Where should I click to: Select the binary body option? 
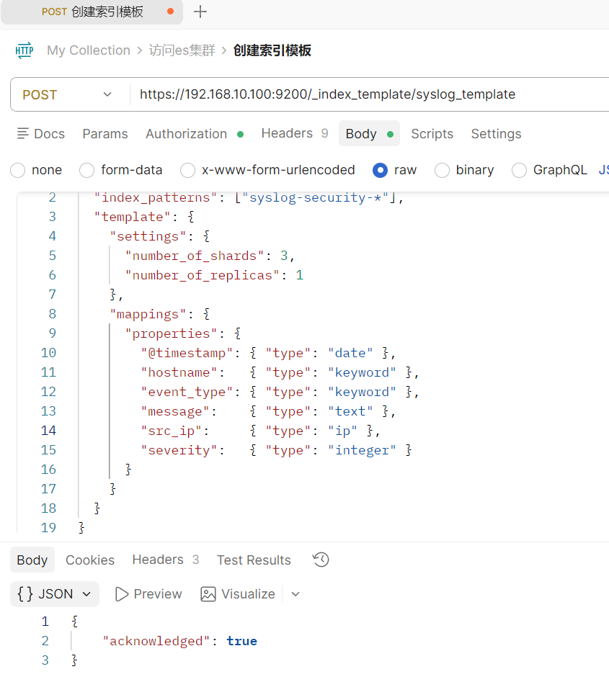tap(442, 170)
